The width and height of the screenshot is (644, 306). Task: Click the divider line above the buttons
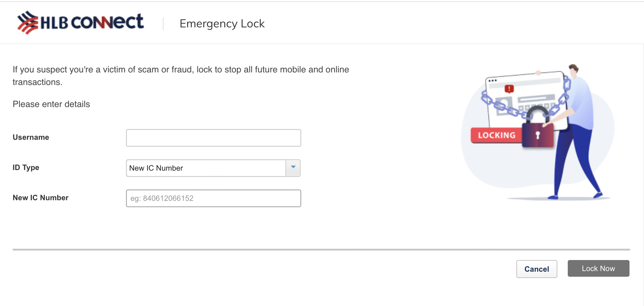click(x=321, y=250)
